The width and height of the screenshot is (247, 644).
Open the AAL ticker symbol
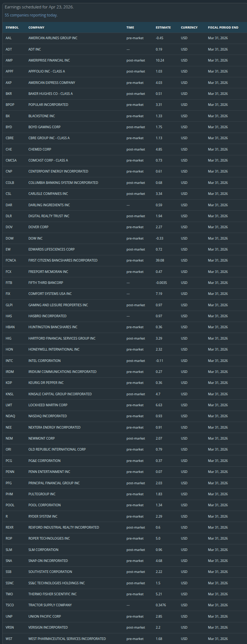(x=9, y=38)
